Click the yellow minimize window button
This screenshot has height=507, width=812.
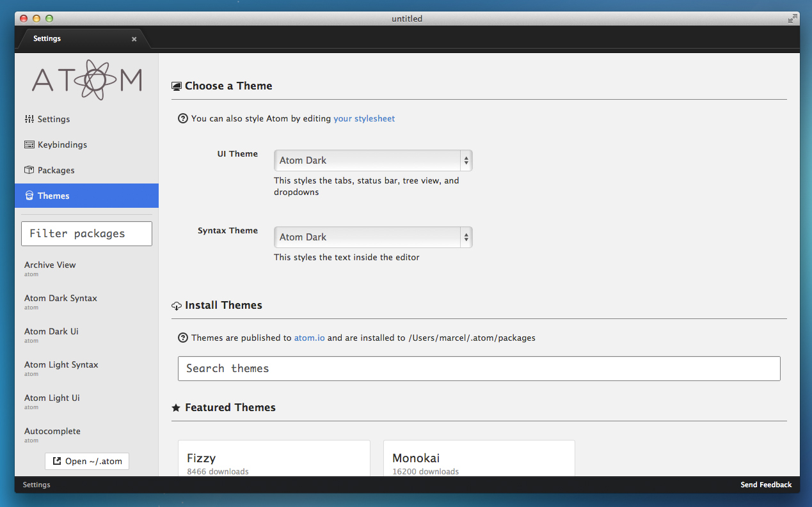[x=36, y=19]
